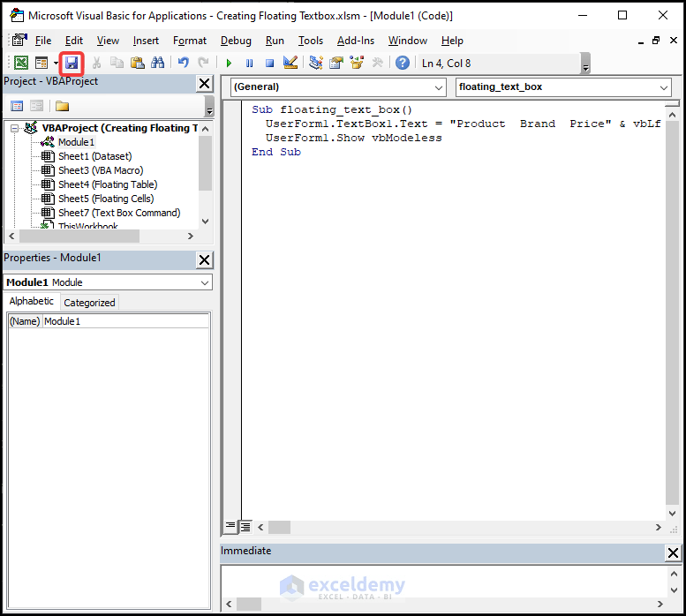
Task: Click the View Code icon in Project panel
Action: tap(17, 106)
